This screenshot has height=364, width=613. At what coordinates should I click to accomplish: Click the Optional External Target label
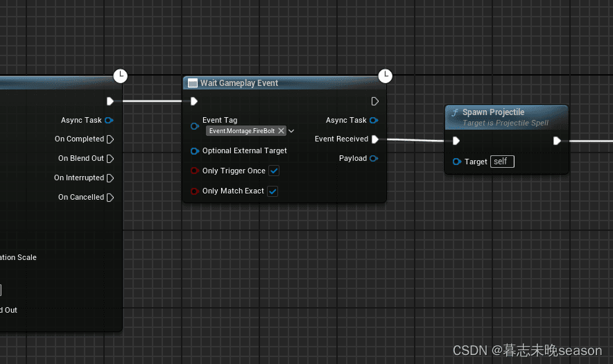tap(244, 150)
